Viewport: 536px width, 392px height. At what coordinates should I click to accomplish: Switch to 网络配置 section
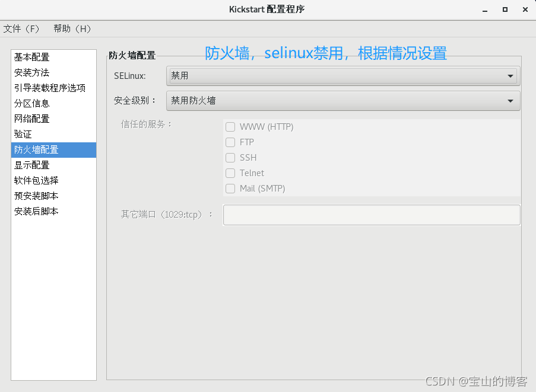point(32,119)
